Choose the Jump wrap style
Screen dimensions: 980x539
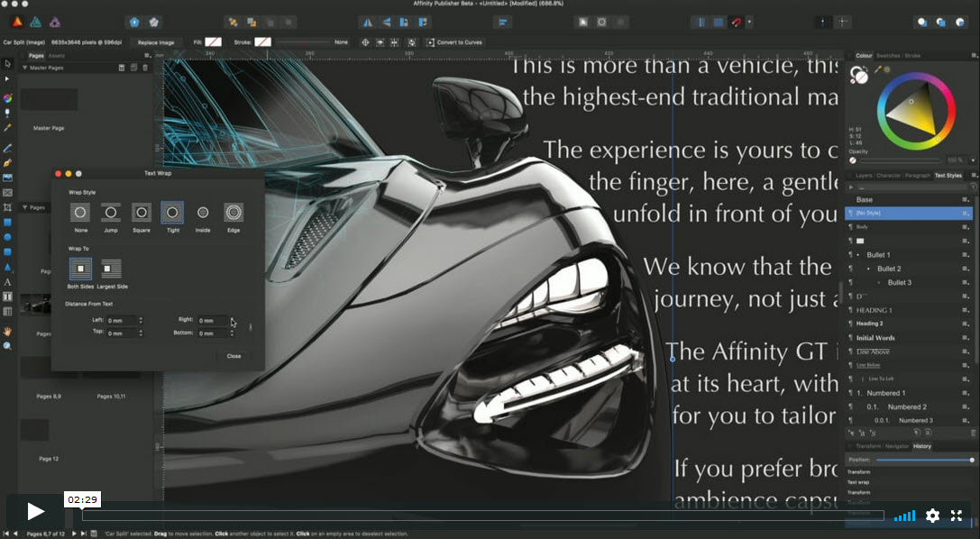pos(111,213)
